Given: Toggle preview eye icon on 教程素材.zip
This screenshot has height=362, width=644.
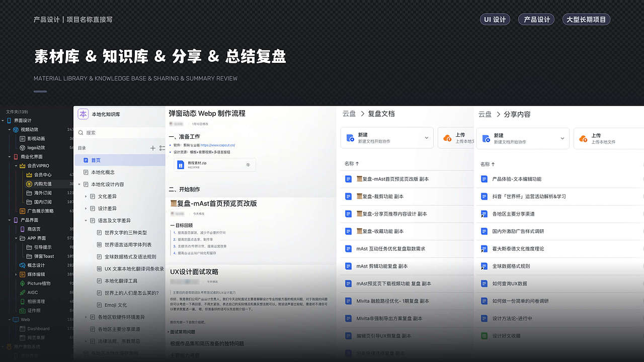Looking at the screenshot, I should tap(249, 165).
